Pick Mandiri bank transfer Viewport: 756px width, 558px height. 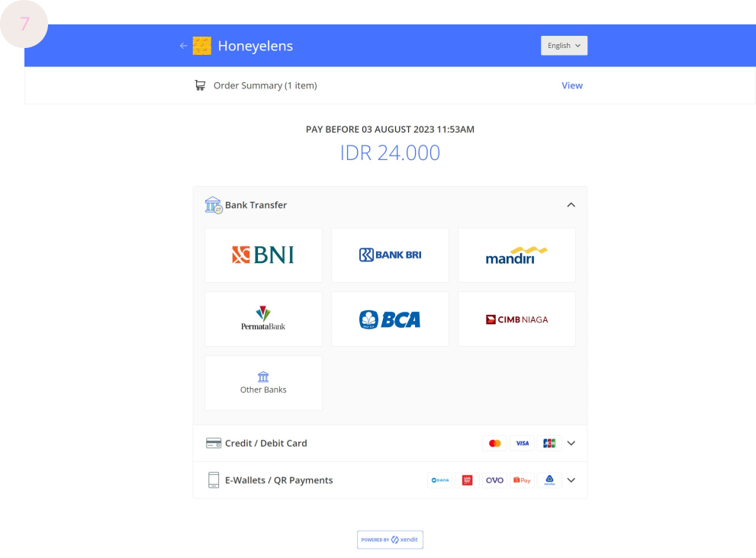tap(516, 255)
